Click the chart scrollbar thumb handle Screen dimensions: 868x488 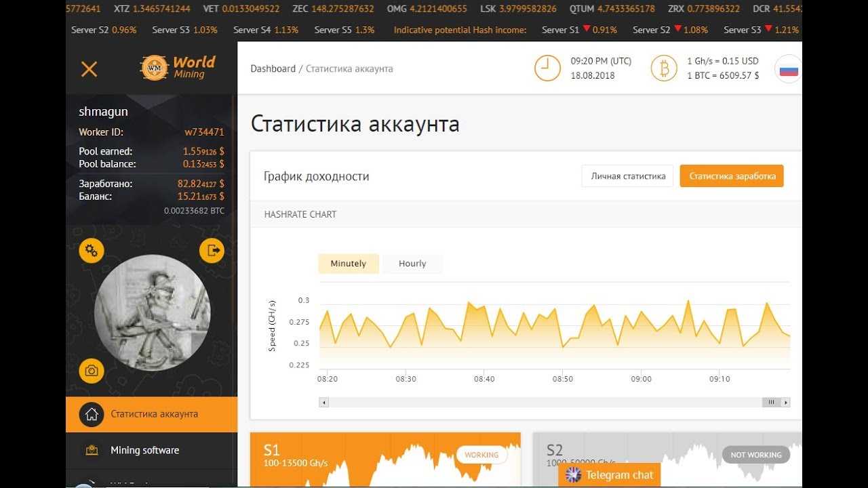click(771, 403)
